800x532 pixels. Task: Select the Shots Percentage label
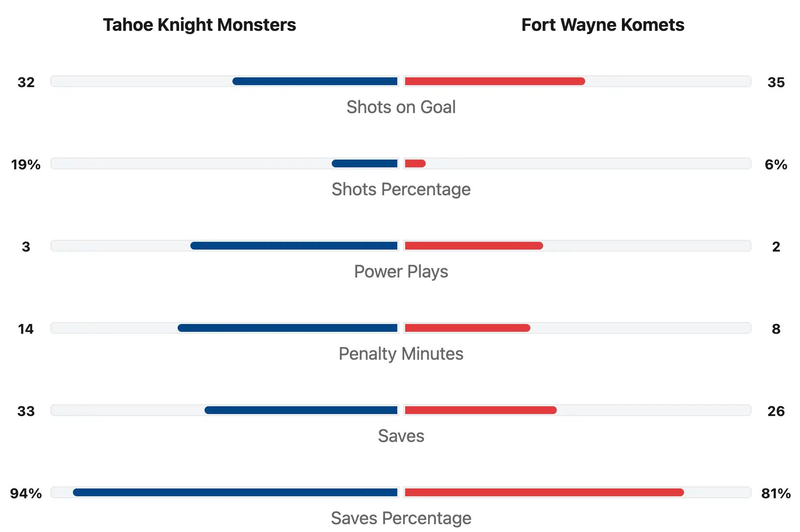coord(401,189)
